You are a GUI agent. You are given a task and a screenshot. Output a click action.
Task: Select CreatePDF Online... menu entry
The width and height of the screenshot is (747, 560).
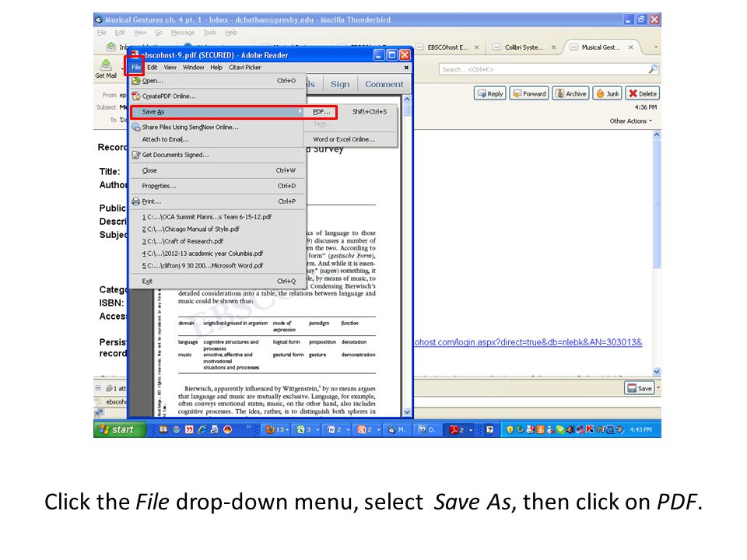pos(218,96)
